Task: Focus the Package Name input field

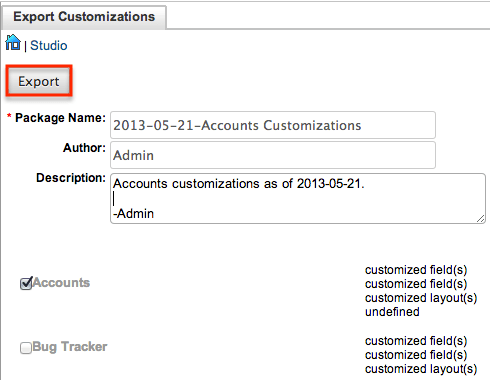Action: (273, 125)
